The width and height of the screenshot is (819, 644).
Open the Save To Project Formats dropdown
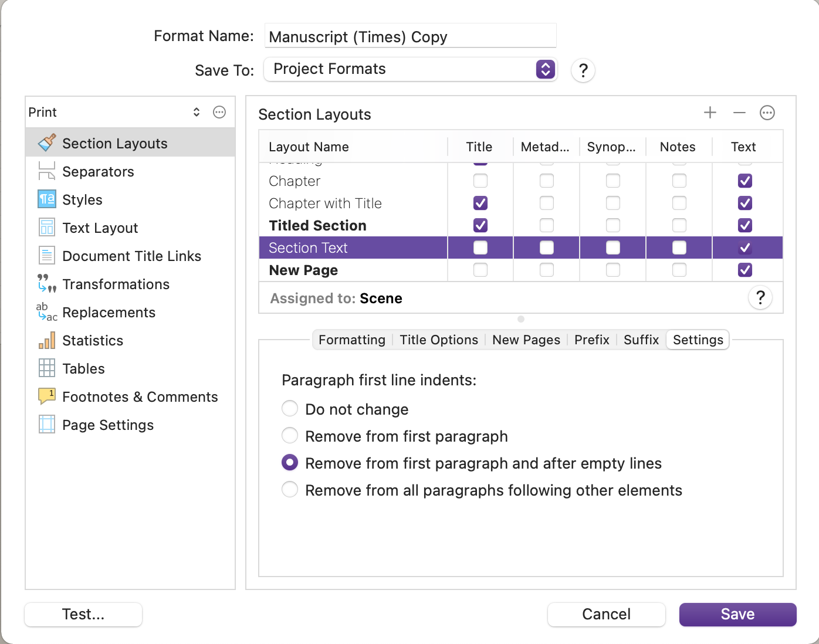410,69
